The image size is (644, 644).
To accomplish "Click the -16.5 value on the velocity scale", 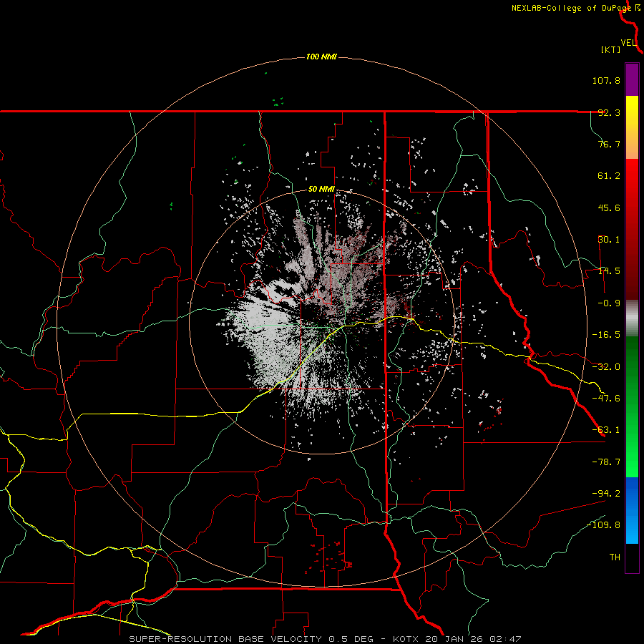I will coord(606,335).
